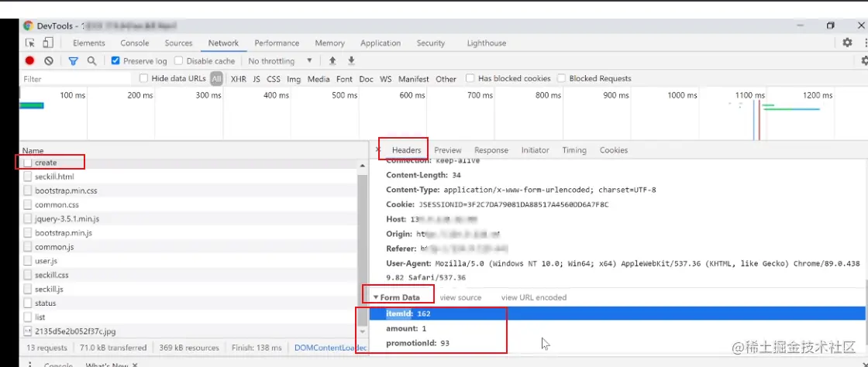Switch to the Console tab
Image resolution: width=868 pixels, height=367 pixels.
[135, 43]
